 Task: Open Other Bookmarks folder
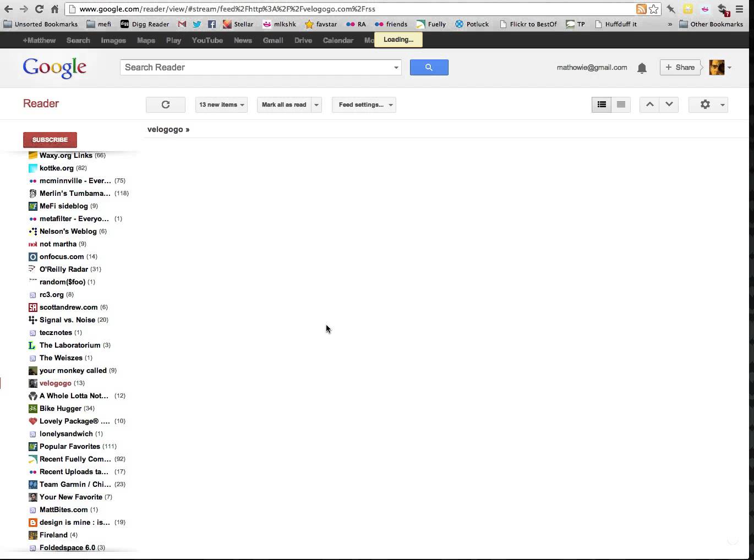(x=711, y=24)
